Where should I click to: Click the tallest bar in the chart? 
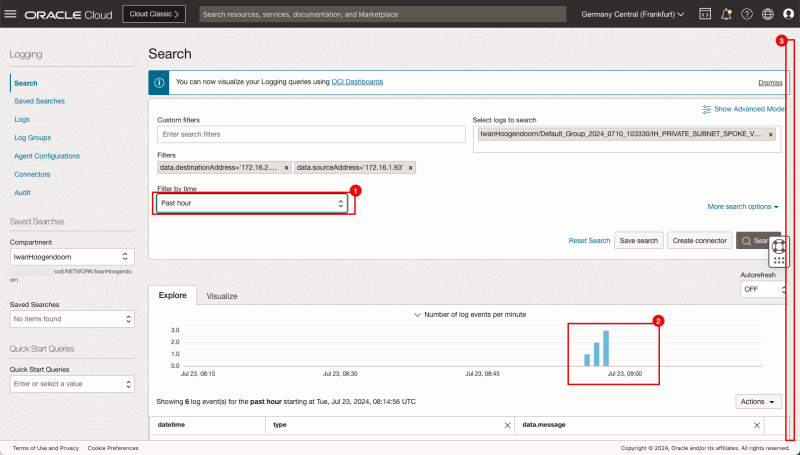click(606, 347)
